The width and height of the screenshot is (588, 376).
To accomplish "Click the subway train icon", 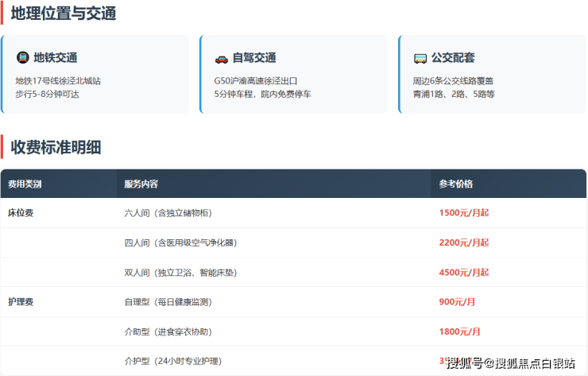I will [22, 58].
